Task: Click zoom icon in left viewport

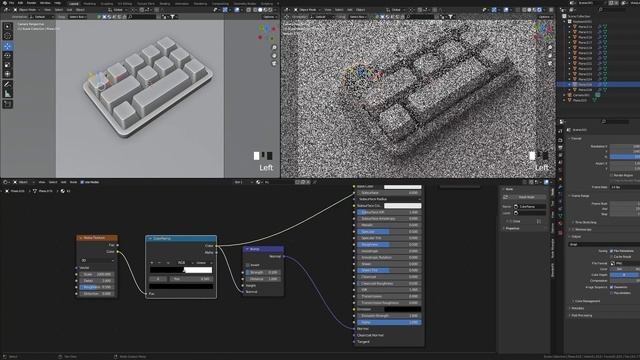Action: [x=274, y=48]
